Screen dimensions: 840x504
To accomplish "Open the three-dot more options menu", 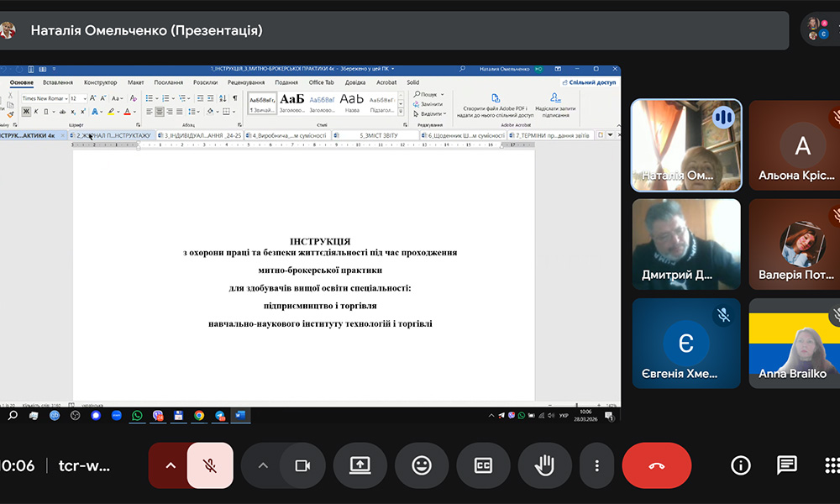I will click(596, 465).
